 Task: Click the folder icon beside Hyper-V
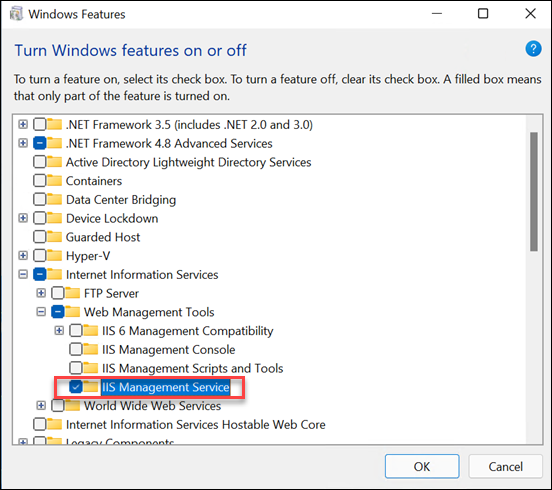(x=55, y=256)
